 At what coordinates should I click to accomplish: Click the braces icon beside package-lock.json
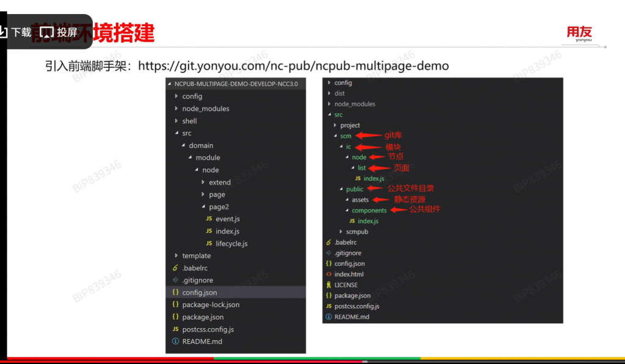click(x=176, y=304)
